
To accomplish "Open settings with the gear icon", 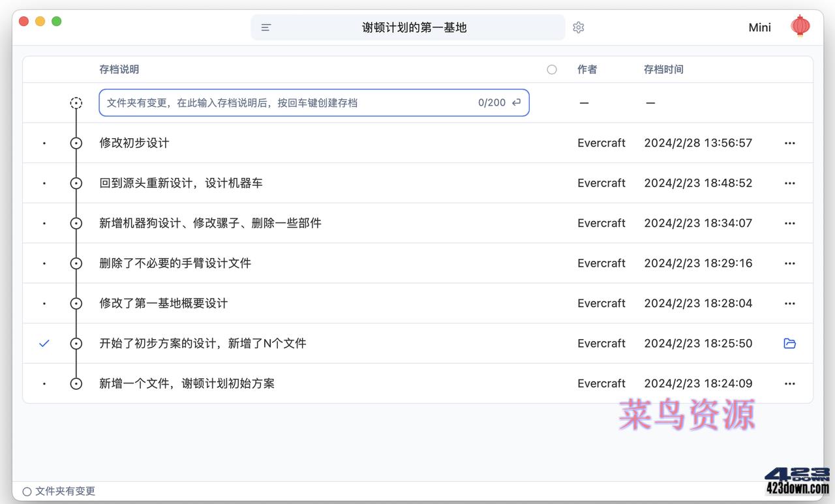I will 578,27.
